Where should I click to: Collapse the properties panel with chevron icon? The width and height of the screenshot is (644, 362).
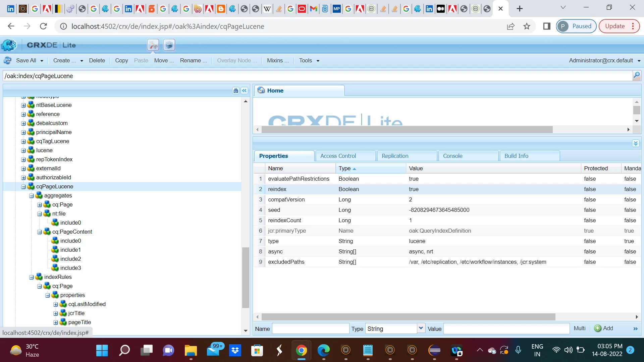[x=636, y=143]
